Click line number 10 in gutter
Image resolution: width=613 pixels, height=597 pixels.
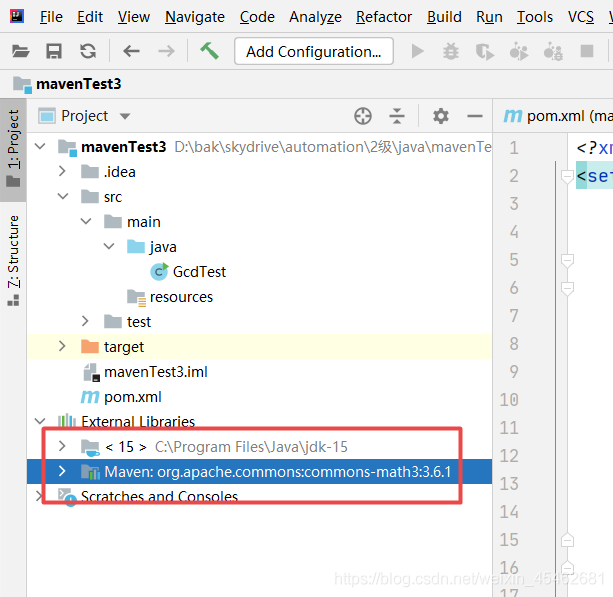tap(509, 400)
